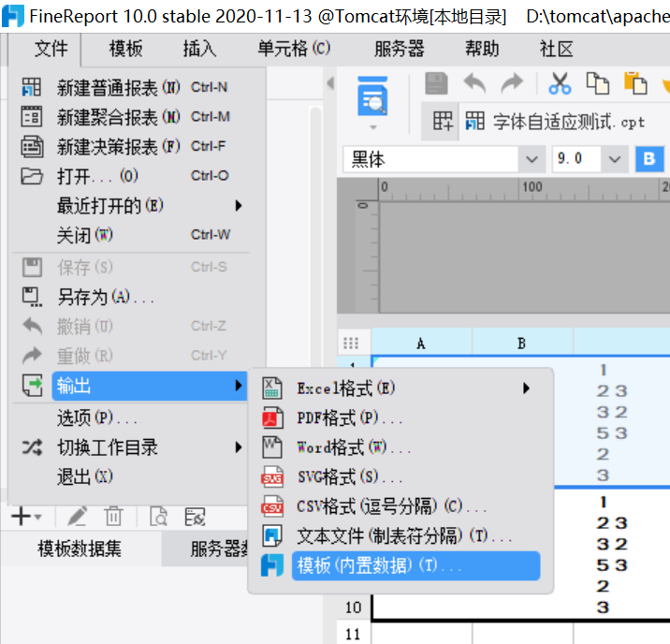The height and width of the screenshot is (644, 670).
Task: Open the 服务器 menu
Action: click(x=399, y=49)
